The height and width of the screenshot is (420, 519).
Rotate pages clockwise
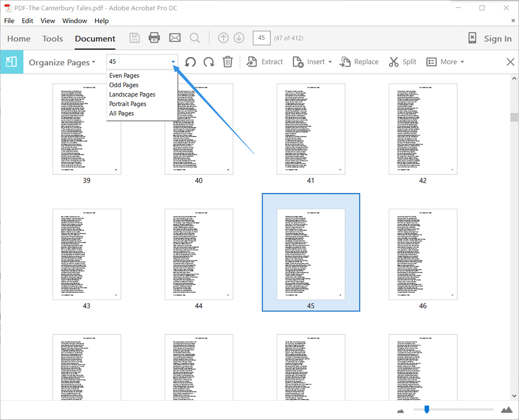(209, 62)
